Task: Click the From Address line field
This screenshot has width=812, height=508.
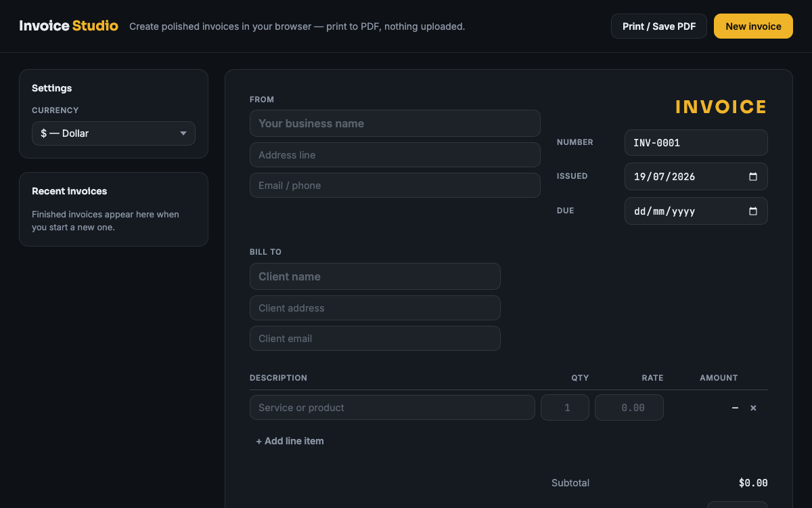Action: point(395,154)
